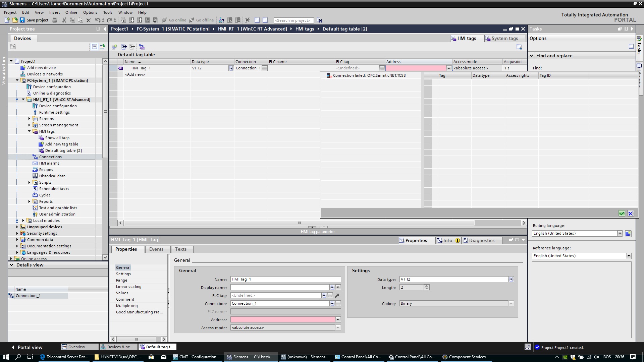Click the print icon in the toolbar
The width and height of the screenshot is (644, 362).
[x=55, y=20]
